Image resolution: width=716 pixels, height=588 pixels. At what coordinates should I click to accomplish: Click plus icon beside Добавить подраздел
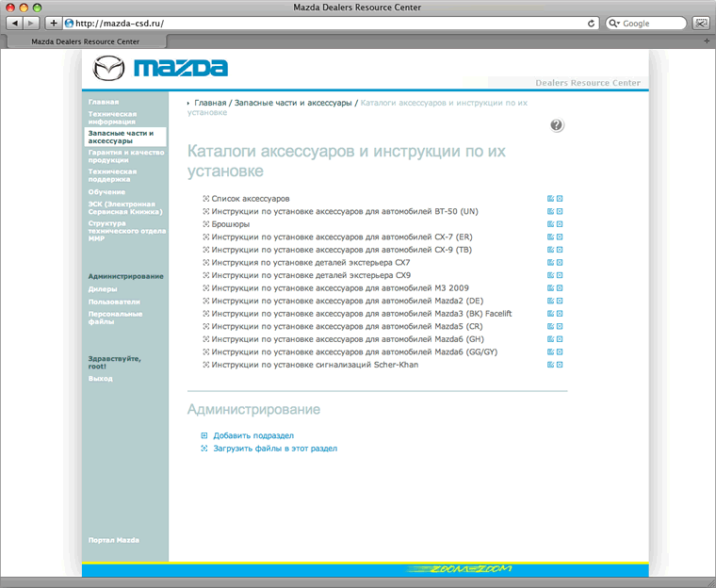coord(204,436)
